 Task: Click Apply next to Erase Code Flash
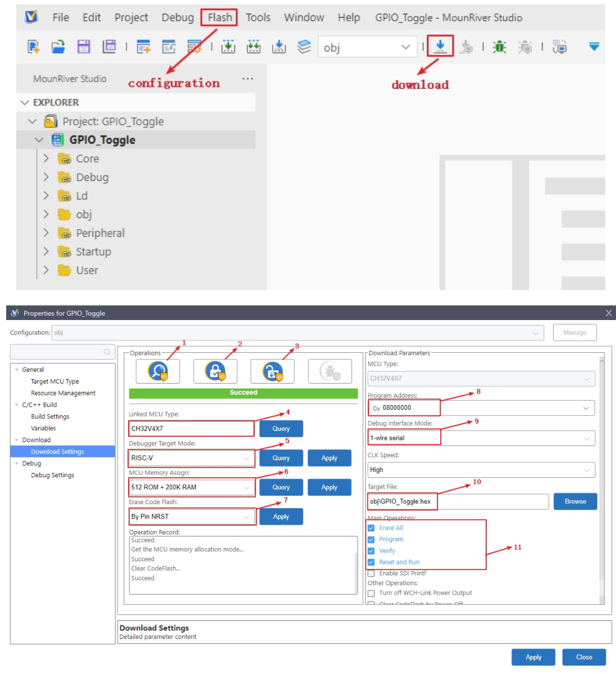click(x=281, y=517)
